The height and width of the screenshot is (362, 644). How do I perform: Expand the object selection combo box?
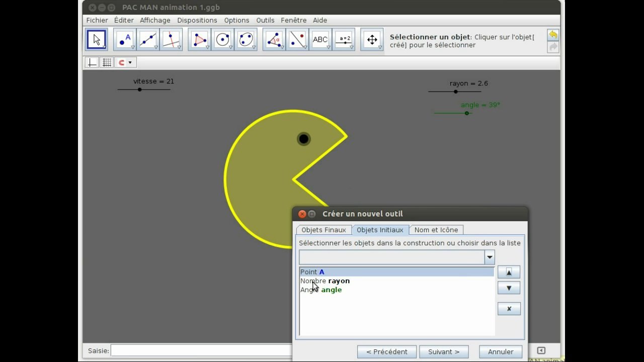tap(490, 257)
